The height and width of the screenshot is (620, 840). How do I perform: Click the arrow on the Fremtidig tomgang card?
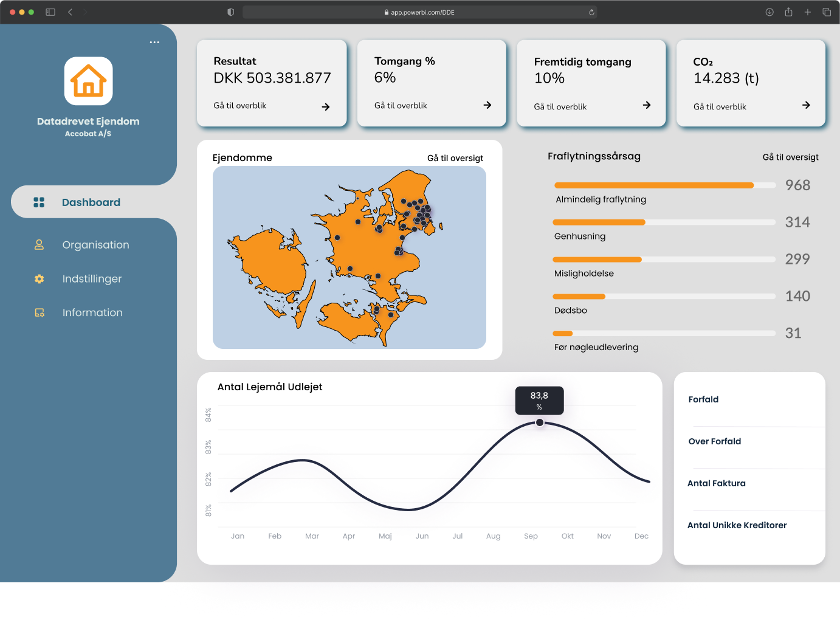click(647, 105)
